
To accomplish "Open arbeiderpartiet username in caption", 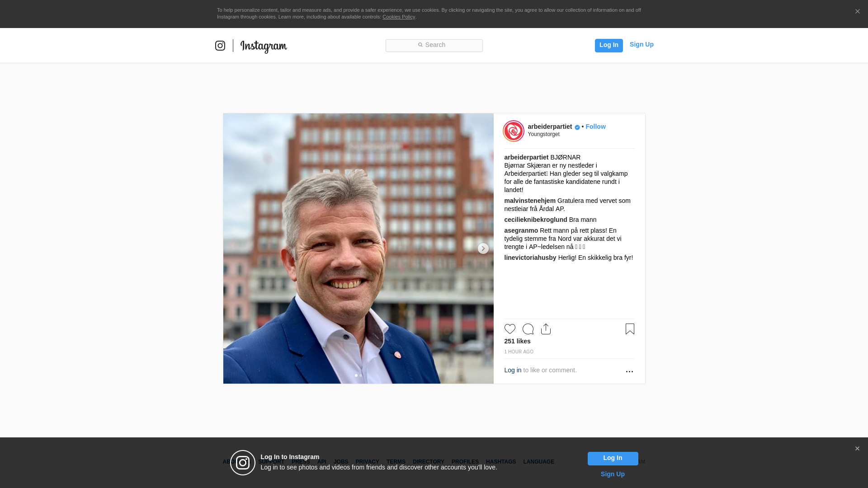I will point(526,157).
